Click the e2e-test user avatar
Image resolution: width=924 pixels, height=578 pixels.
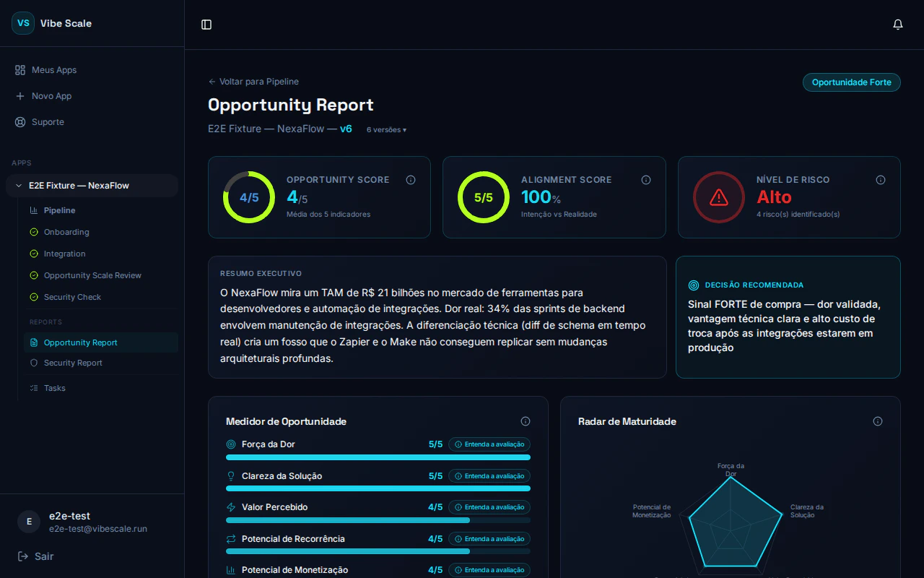pyautogui.click(x=28, y=522)
